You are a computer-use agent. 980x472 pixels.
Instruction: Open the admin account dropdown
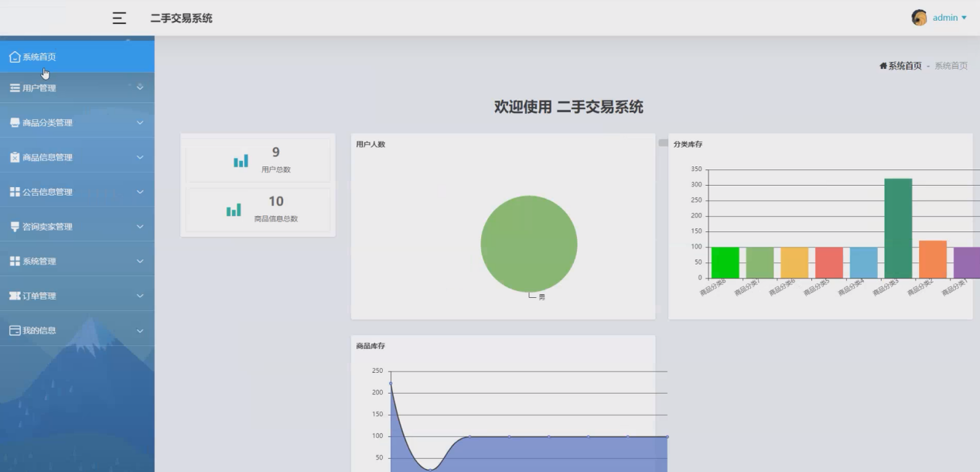[945, 17]
